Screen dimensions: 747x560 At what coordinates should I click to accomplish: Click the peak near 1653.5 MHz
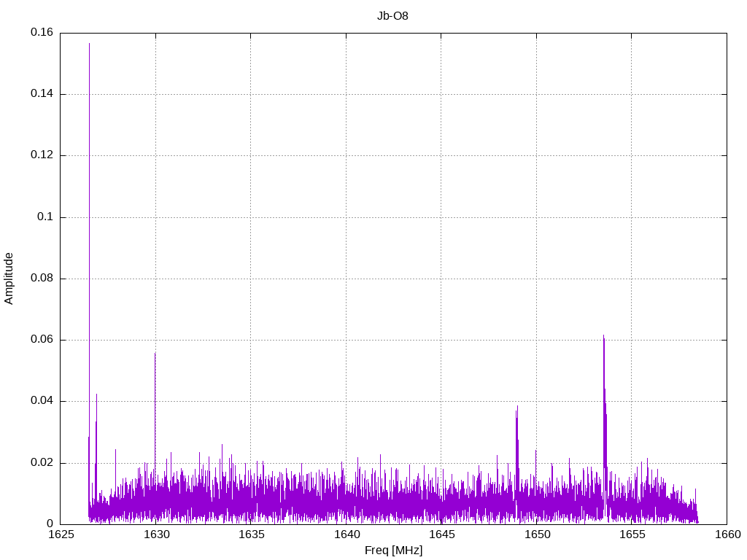pyautogui.click(x=604, y=337)
